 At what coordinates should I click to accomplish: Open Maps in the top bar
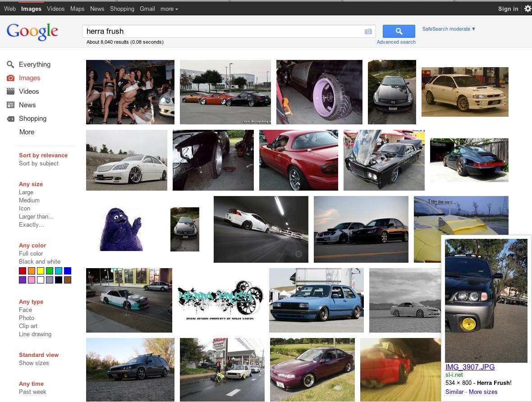click(x=78, y=9)
